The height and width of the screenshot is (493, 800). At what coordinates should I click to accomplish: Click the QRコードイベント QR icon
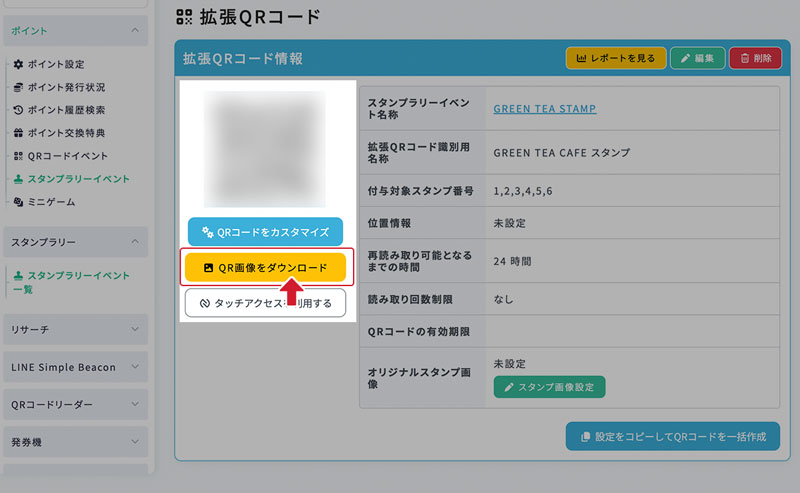click(x=19, y=156)
